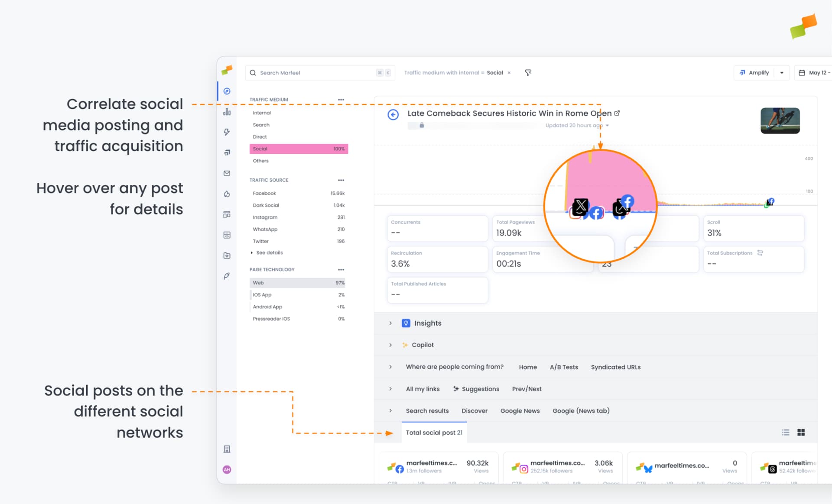
Task: Expand the Copilot section
Action: pyautogui.click(x=390, y=345)
